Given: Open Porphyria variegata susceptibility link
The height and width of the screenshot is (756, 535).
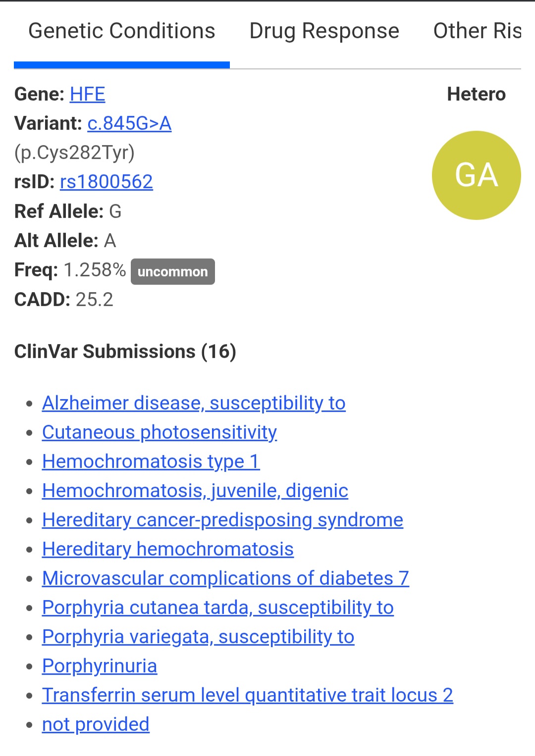Looking at the screenshot, I should coord(198,637).
